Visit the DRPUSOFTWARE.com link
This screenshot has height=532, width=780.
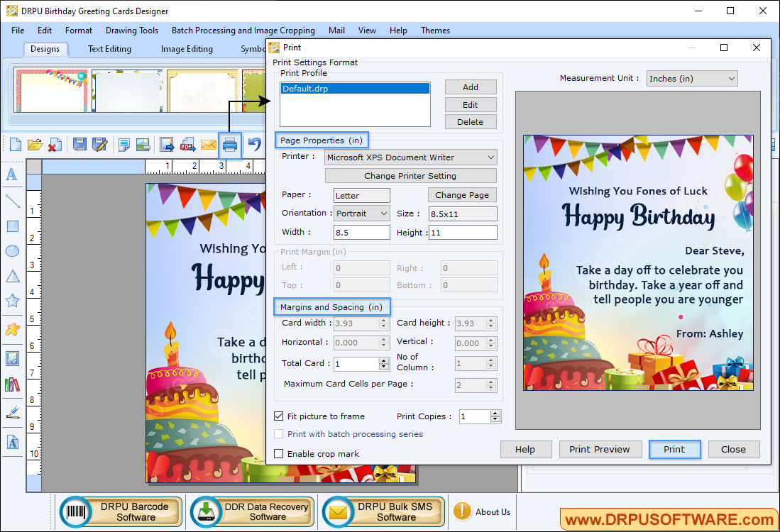[x=668, y=519]
